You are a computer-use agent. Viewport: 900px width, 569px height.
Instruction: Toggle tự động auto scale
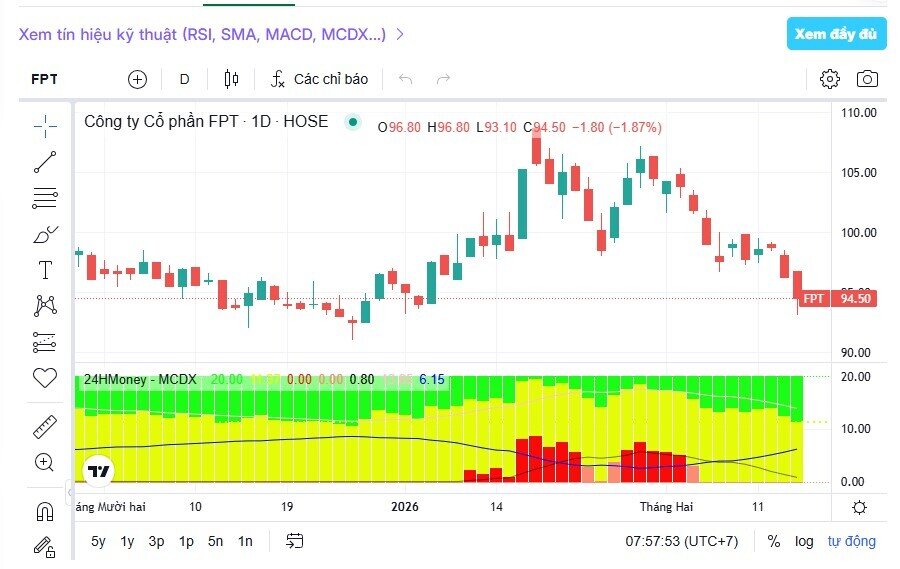coord(852,541)
